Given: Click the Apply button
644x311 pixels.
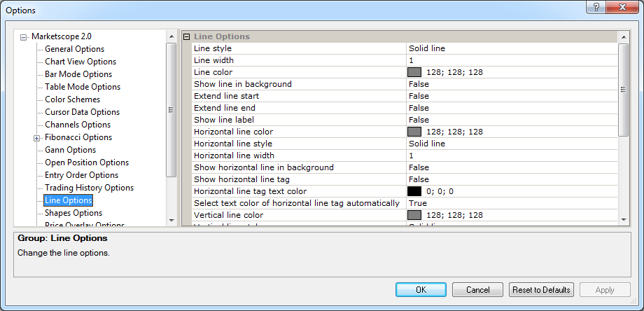Looking at the screenshot, I should click(x=605, y=290).
